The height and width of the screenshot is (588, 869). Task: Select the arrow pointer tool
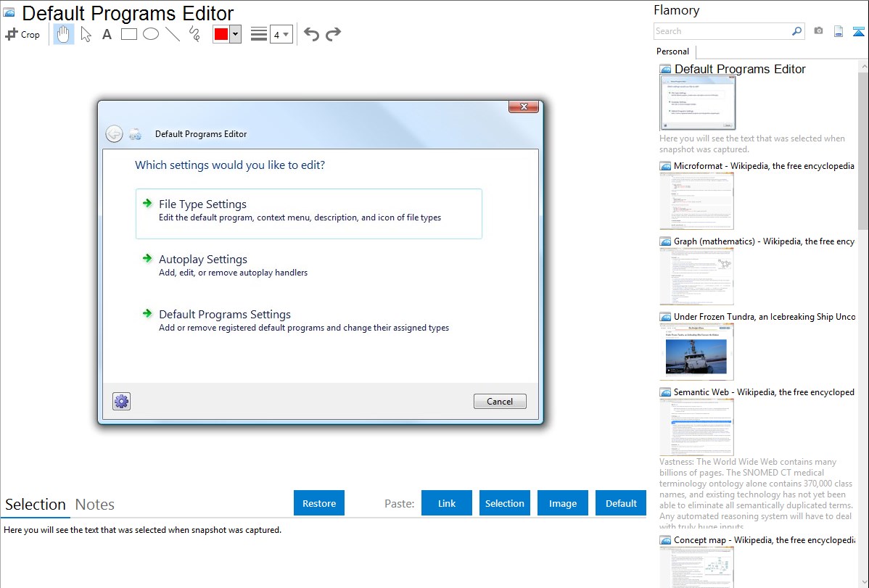point(86,34)
